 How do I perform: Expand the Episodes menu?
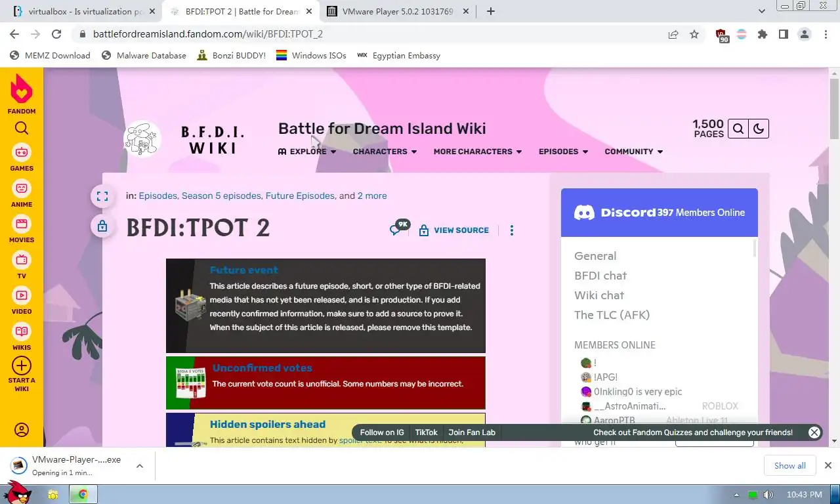(563, 152)
